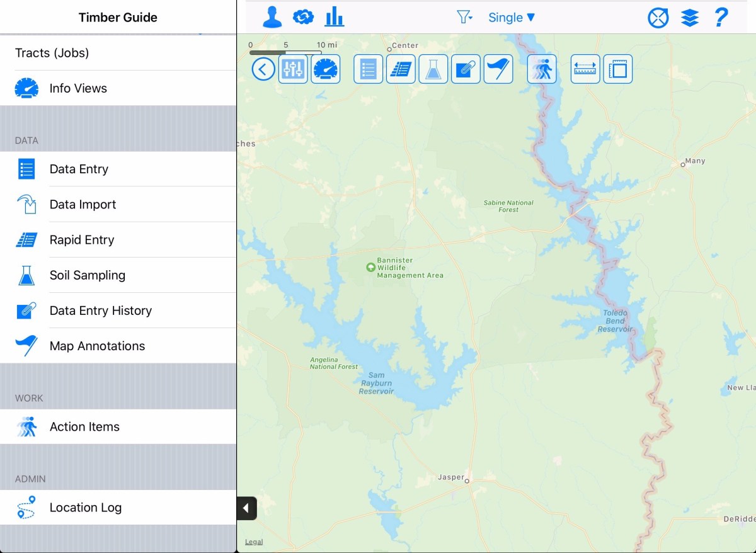Select the ruler measurement tool on toolbar
Image resolution: width=756 pixels, height=553 pixels.
click(x=585, y=69)
